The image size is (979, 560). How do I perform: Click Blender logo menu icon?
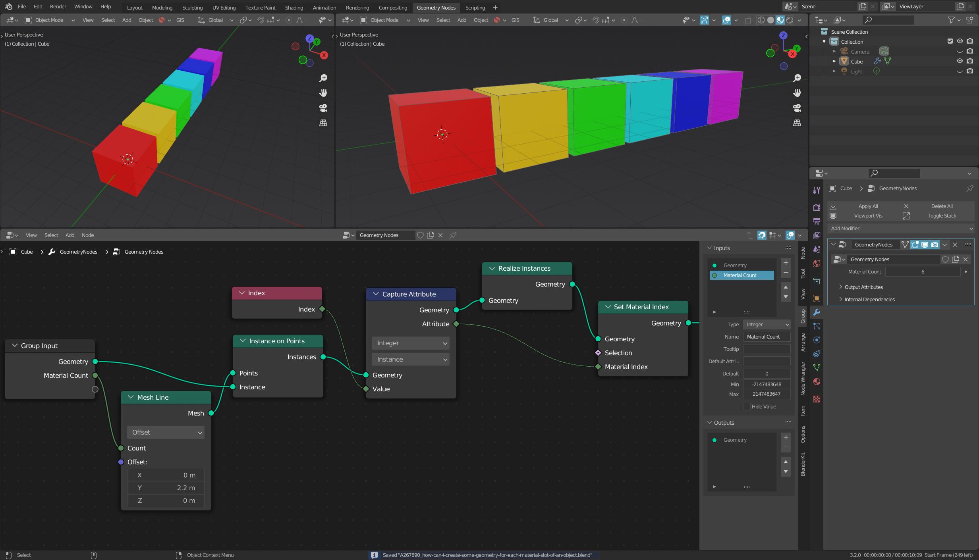tap(9, 7)
